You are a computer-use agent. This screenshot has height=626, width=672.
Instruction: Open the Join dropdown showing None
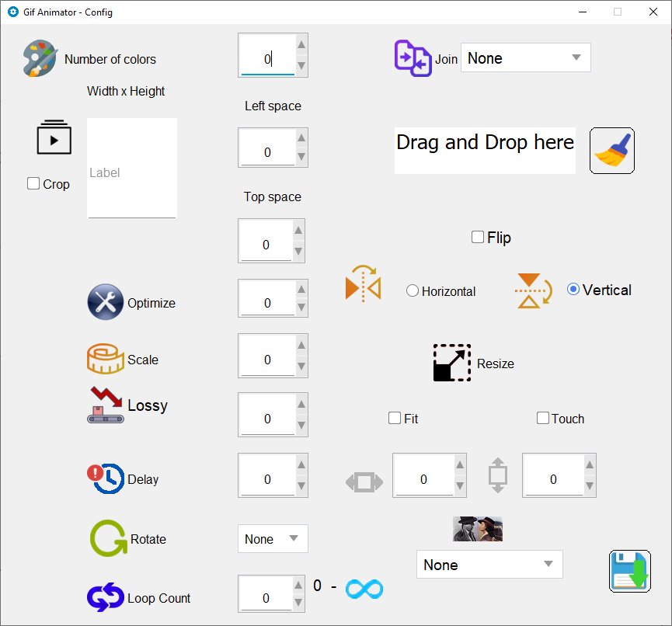pyautogui.click(x=525, y=57)
